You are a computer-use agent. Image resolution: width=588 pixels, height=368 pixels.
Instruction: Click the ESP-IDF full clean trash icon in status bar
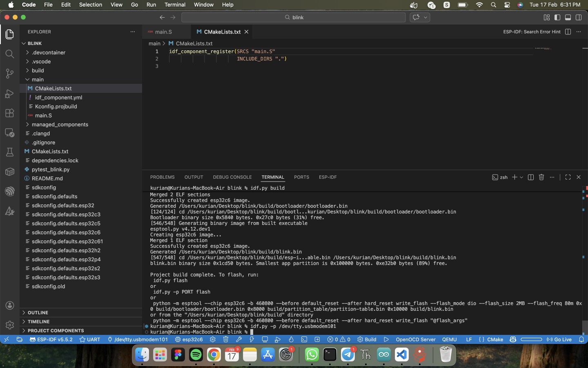226,339
